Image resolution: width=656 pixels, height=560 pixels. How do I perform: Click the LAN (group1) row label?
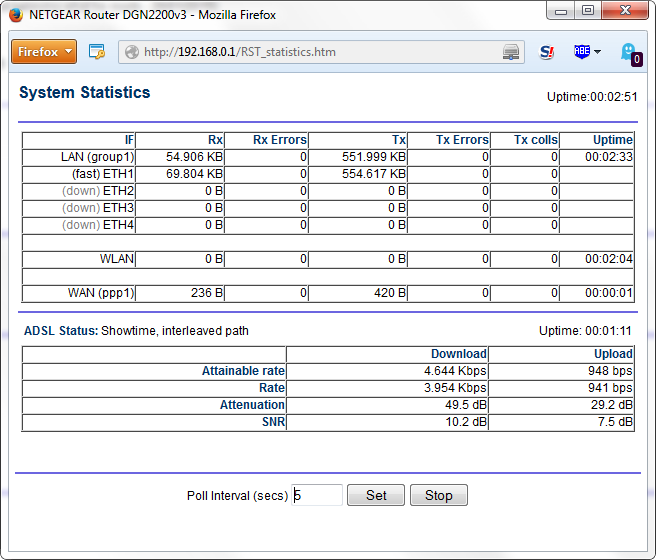pyautogui.click(x=97, y=157)
